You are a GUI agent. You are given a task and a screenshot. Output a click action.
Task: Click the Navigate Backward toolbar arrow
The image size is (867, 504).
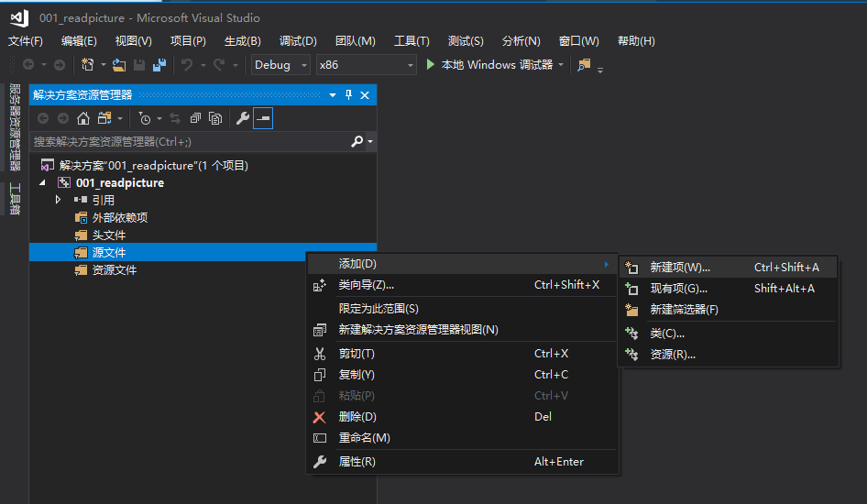point(28,65)
